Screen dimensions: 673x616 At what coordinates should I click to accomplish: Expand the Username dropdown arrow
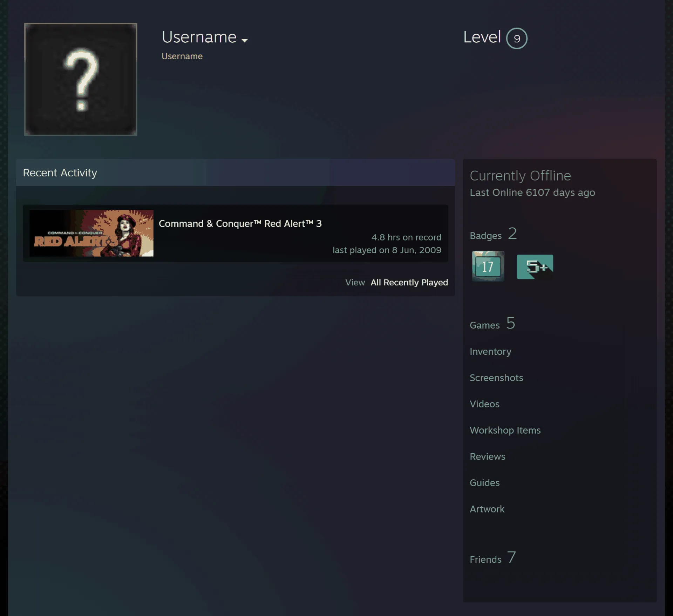coord(245,40)
